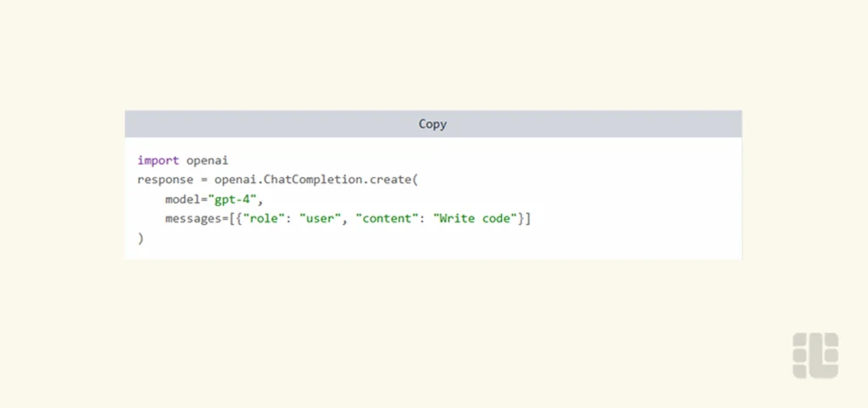Click the "response" variable name
The width and height of the screenshot is (868, 408).
tap(164, 180)
